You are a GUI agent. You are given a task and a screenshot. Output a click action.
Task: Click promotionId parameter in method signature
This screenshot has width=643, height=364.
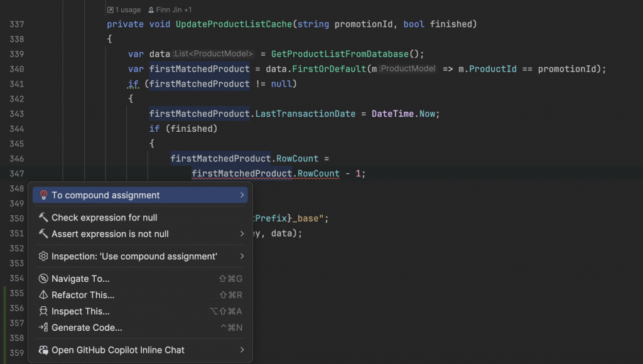click(x=364, y=24)
